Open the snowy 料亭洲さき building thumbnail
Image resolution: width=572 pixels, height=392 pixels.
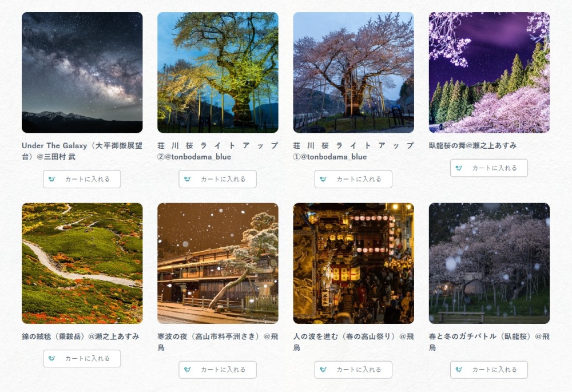click(218, 263)
